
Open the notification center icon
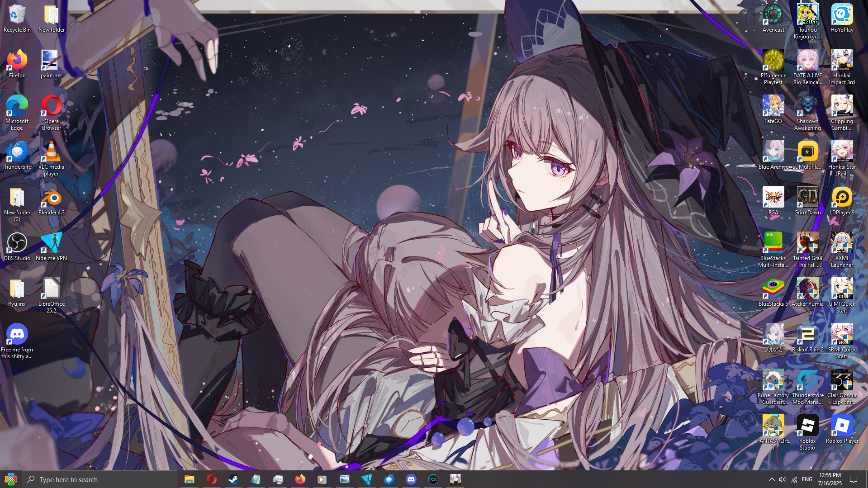click(x=854, y=479)
